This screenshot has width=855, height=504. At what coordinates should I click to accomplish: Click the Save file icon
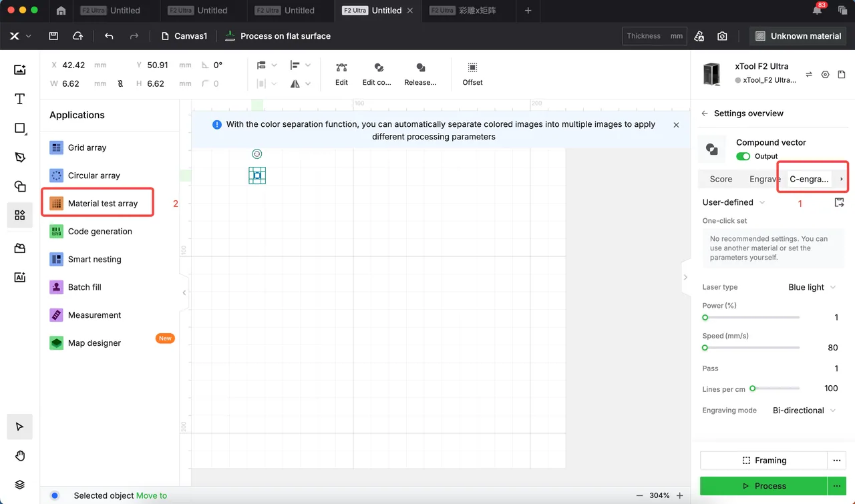point(53,36)
